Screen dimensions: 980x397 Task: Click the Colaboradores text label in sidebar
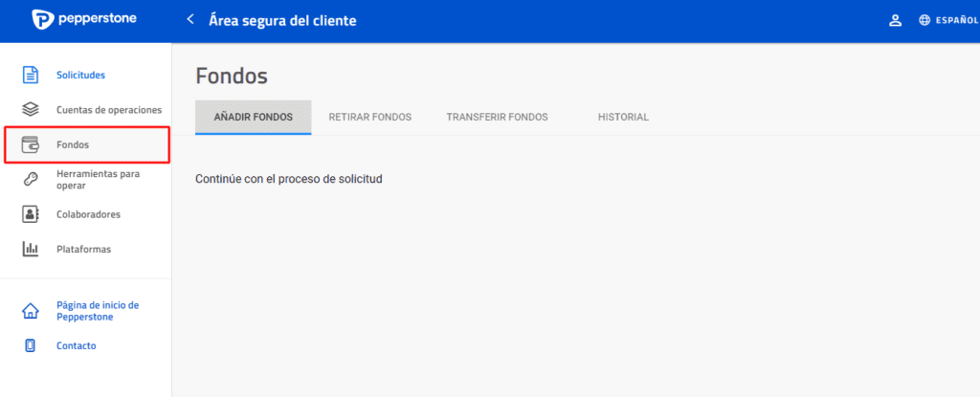(x=88, y=214)
